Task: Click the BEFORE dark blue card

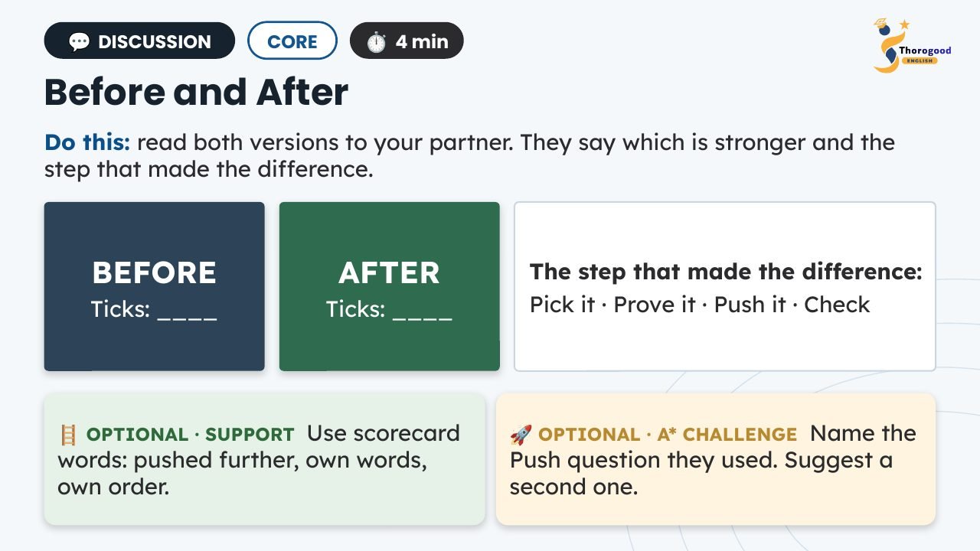Action: point(154,286)
